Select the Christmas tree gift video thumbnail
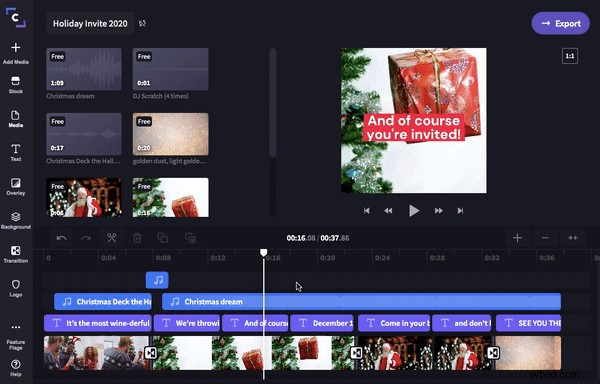The image size is (600, 384). coord(170,197)
